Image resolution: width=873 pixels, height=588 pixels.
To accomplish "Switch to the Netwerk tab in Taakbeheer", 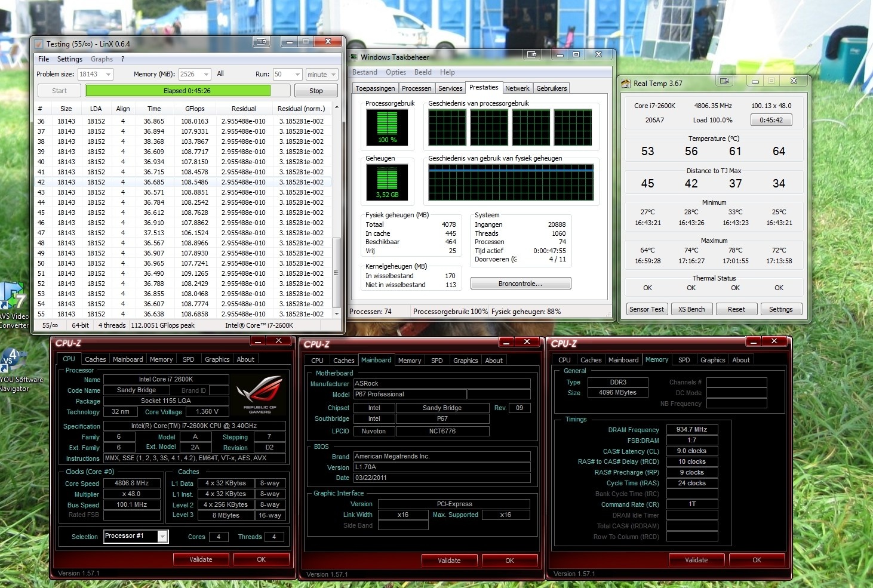I will 517,88.
